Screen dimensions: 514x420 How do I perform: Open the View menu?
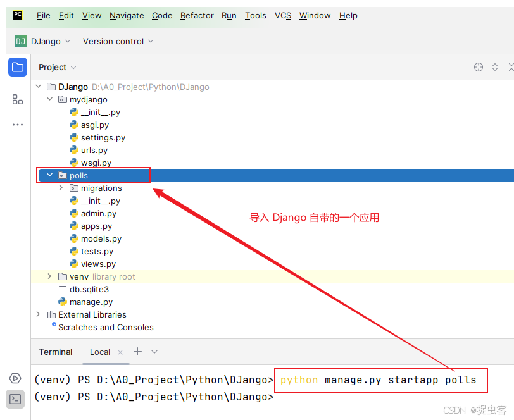[x=92, y=15]
